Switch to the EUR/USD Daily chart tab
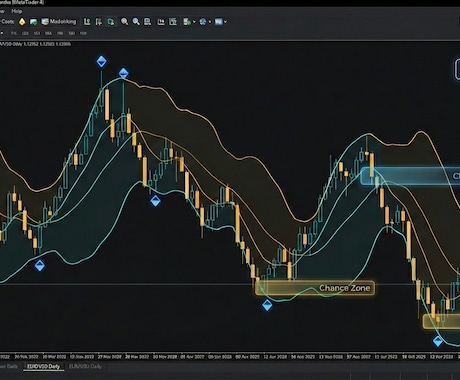Viewport: 460px width, 380px height. tap(85, 366)
